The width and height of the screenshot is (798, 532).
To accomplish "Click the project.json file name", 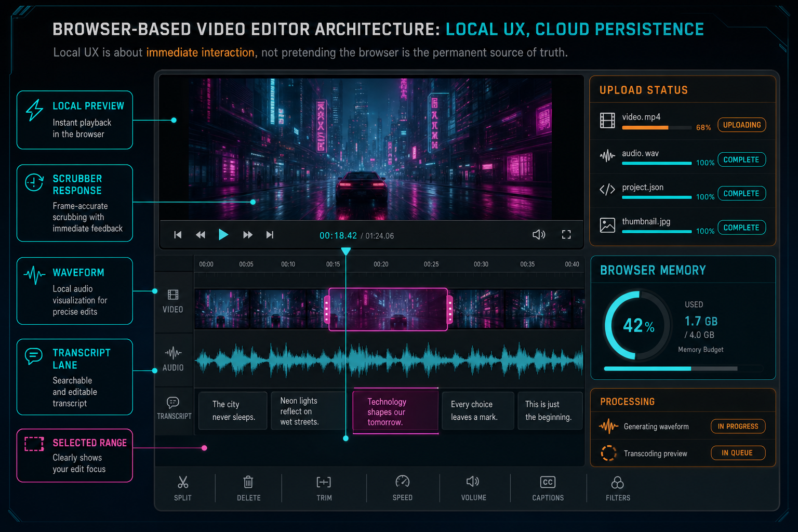I will 643,187.
